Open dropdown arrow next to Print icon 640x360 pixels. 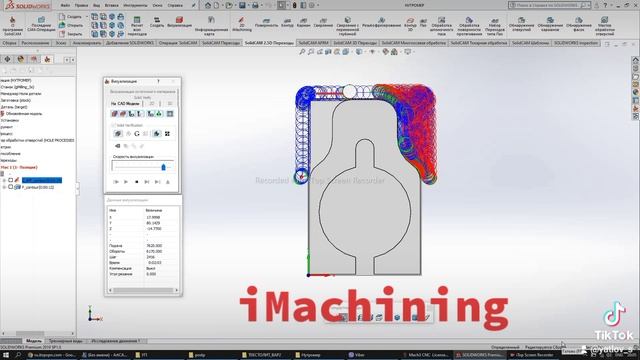tap(261, 5)
